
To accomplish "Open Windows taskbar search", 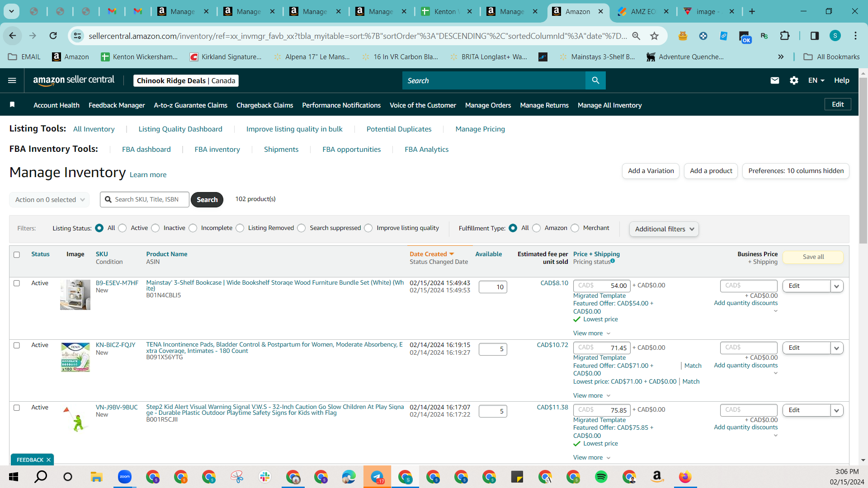I will pos(41,477).
